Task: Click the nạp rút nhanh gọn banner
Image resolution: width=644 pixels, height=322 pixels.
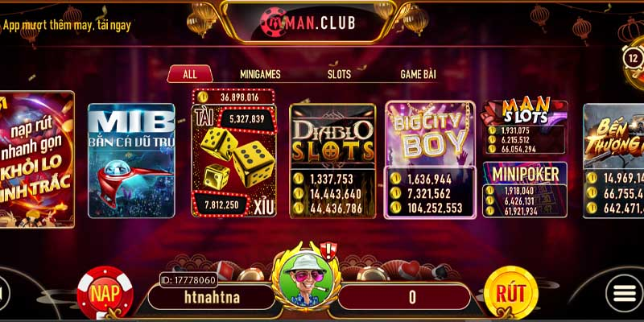Action: click(36, 159)
